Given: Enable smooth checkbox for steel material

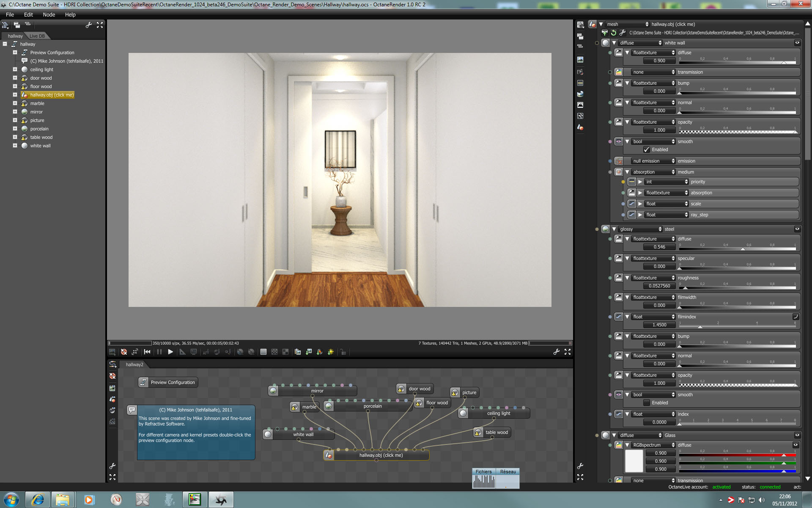Looking at the screenshot, I should [647, 403].
